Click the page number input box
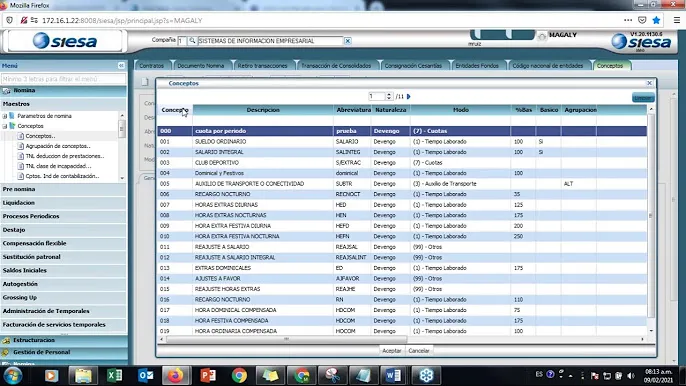686x386 pixels. point(376,96)
